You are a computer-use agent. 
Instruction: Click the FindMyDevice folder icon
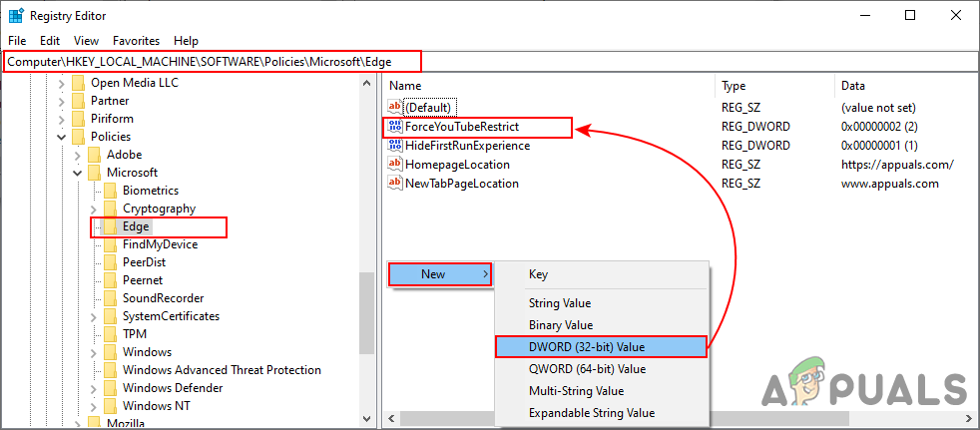click(x=110, y=244)
